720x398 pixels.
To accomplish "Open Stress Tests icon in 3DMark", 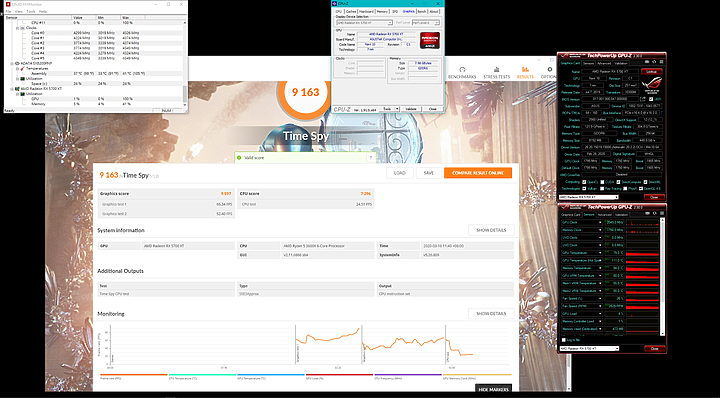I will click(x=496, y=69).
